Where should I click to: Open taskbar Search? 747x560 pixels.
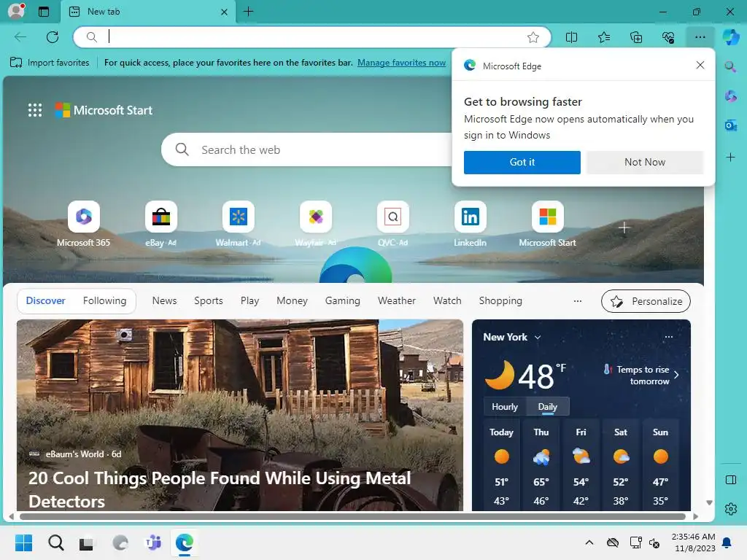pos(55,542)
